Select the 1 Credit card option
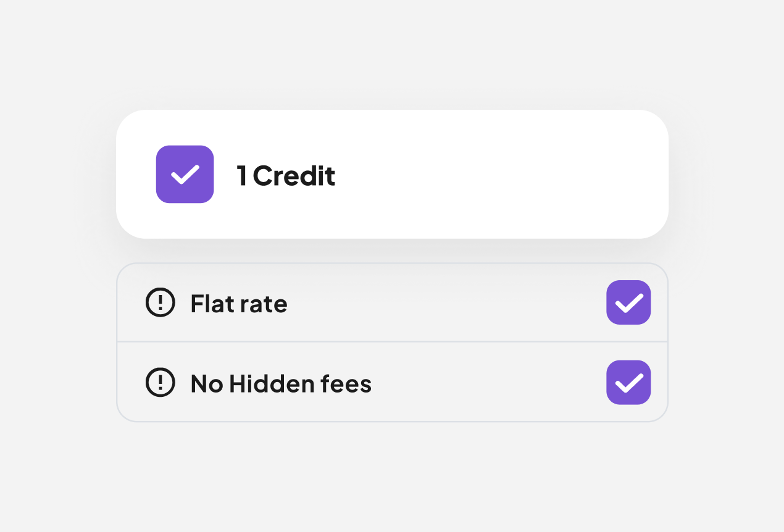 pyautogui.click(x=392, y=174)
